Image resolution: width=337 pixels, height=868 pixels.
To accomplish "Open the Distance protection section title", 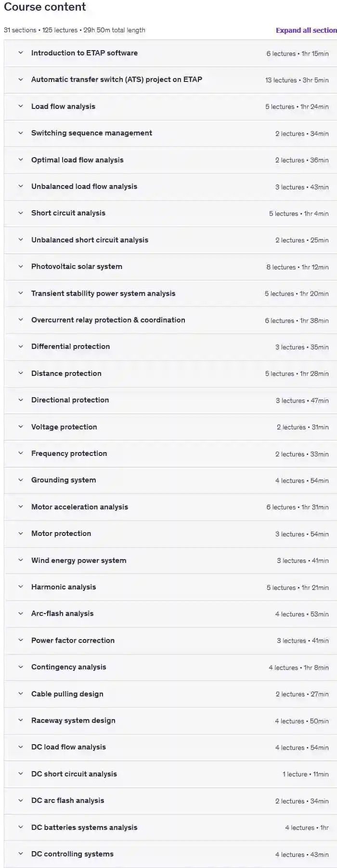I will click(66, 374).
